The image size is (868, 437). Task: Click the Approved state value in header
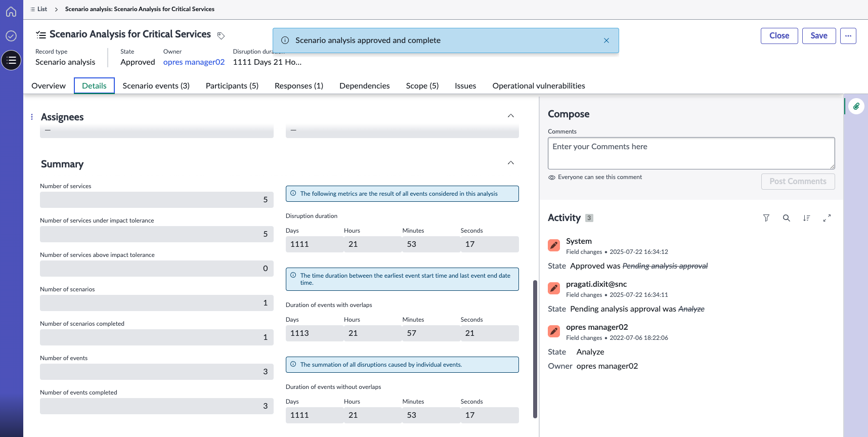point(138,62)
